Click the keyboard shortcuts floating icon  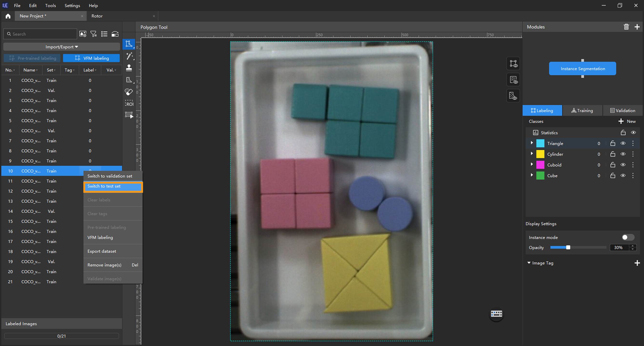pos(496,314)
